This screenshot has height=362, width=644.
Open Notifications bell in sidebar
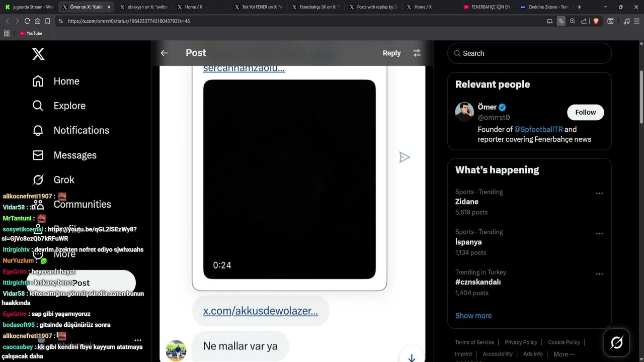coord(38,130)
